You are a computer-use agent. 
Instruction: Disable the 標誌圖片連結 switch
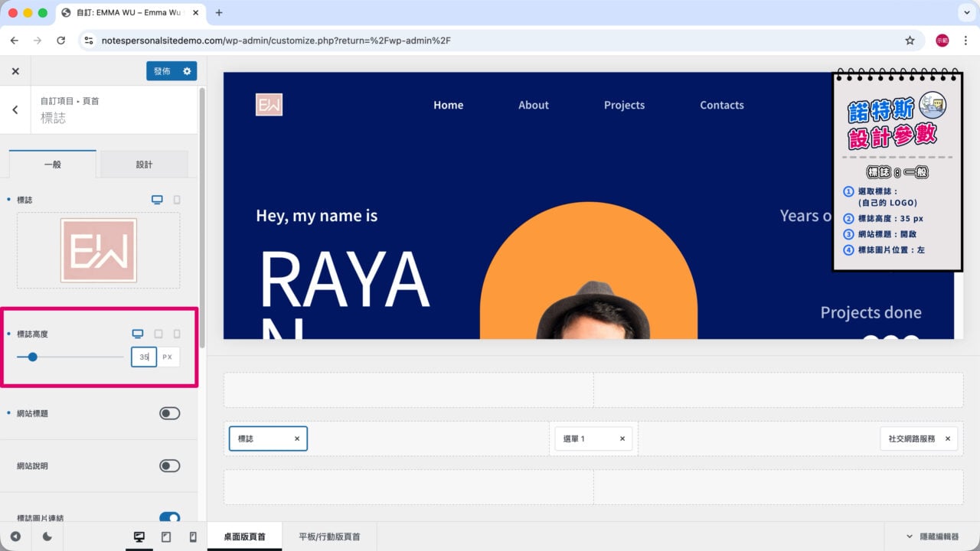pyautogui.click(x=169, y=518)
